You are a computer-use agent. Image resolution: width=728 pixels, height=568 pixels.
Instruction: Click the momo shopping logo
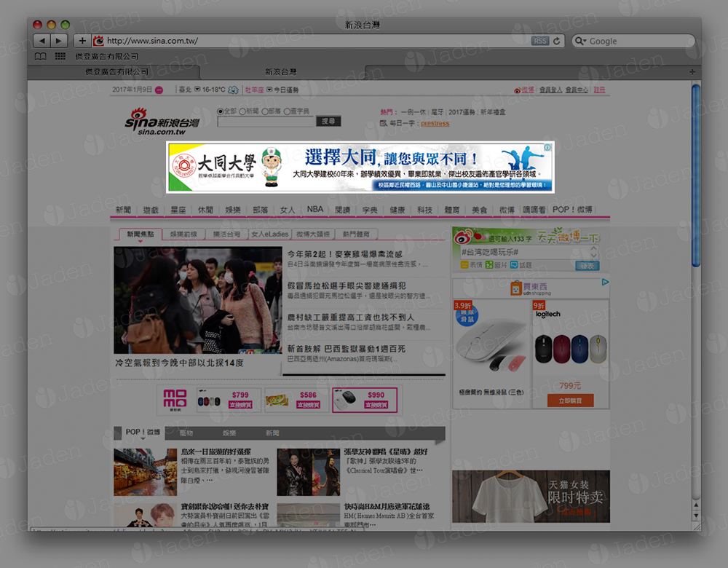[x=175, y=399]
